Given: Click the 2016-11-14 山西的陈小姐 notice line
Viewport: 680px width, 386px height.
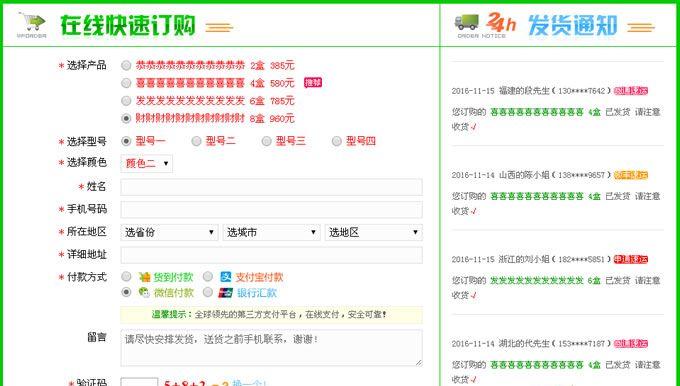Looking at the screenshot, I should click(x=531, y=175).
